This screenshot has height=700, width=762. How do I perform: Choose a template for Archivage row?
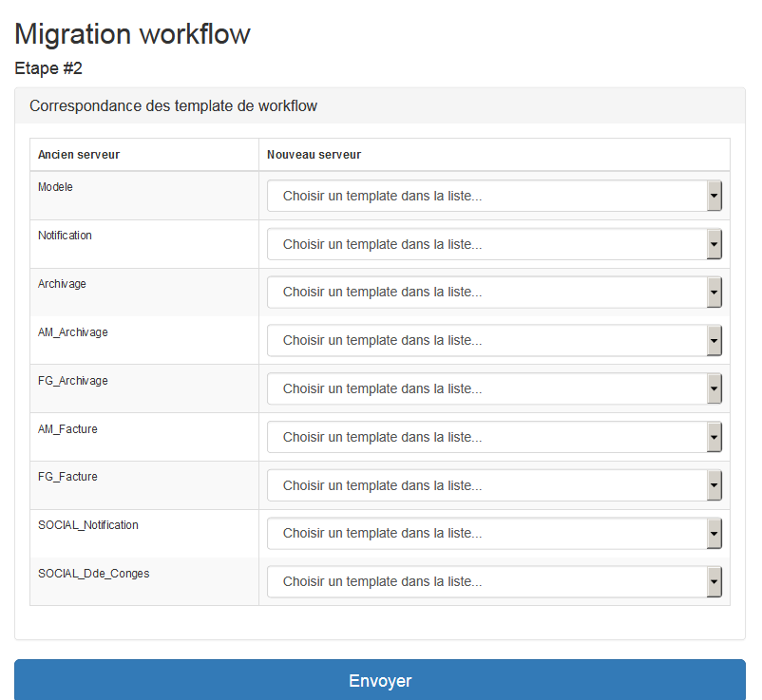pyautogui.click(x=494, y=293)
